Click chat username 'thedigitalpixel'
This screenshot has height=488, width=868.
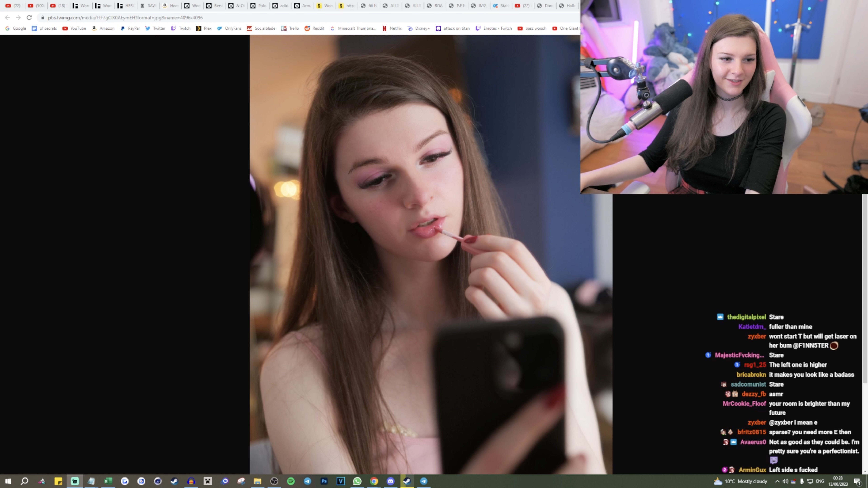pos(746,317)
